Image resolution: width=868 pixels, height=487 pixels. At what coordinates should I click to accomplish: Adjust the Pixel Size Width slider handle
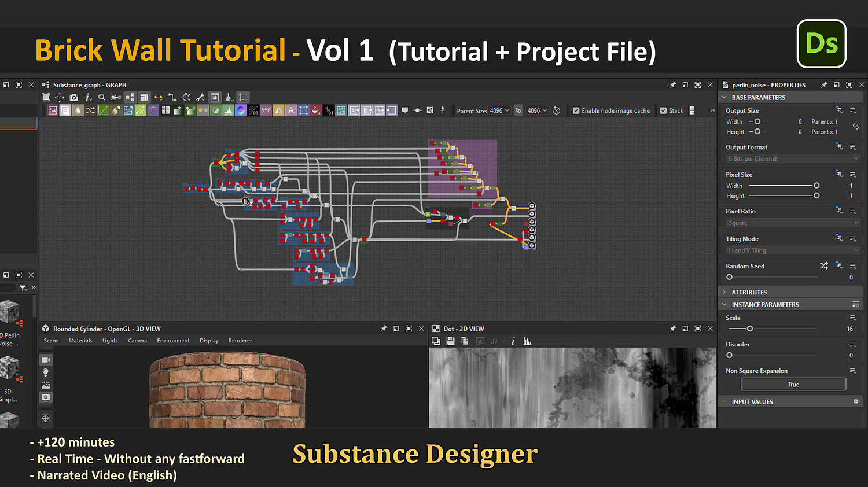pos(816,186)
